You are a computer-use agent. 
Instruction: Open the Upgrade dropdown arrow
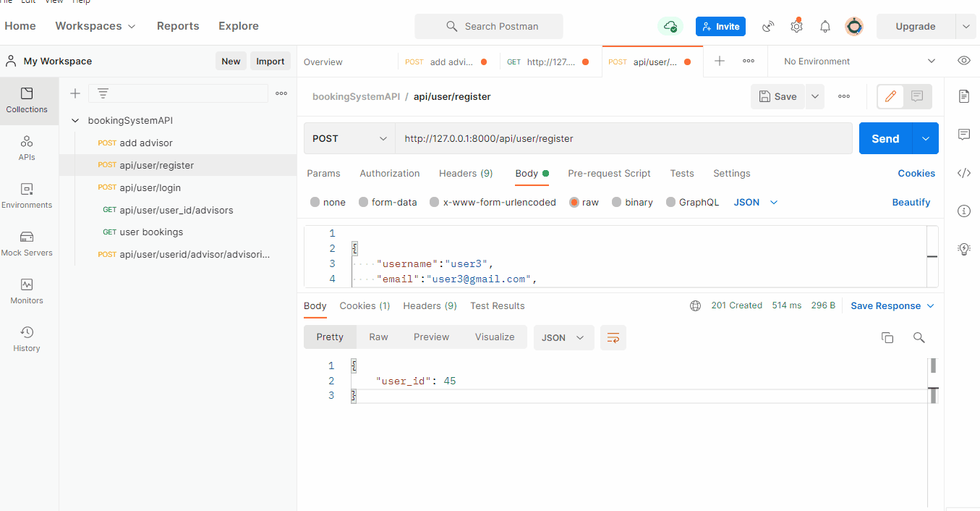[x=966, y=27]
